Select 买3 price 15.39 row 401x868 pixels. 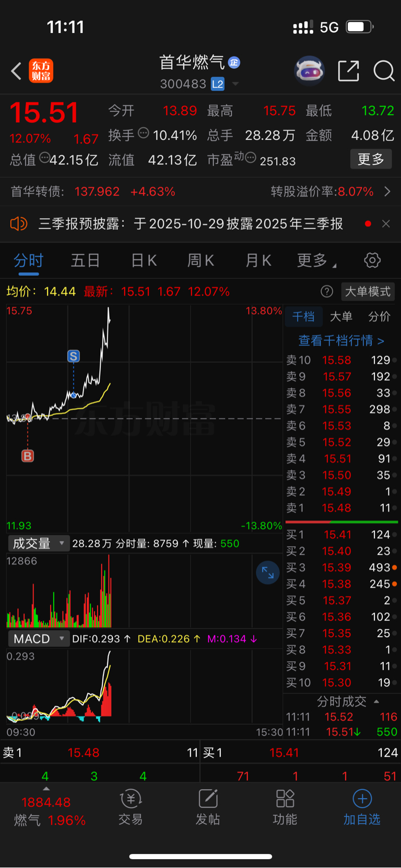342,567
